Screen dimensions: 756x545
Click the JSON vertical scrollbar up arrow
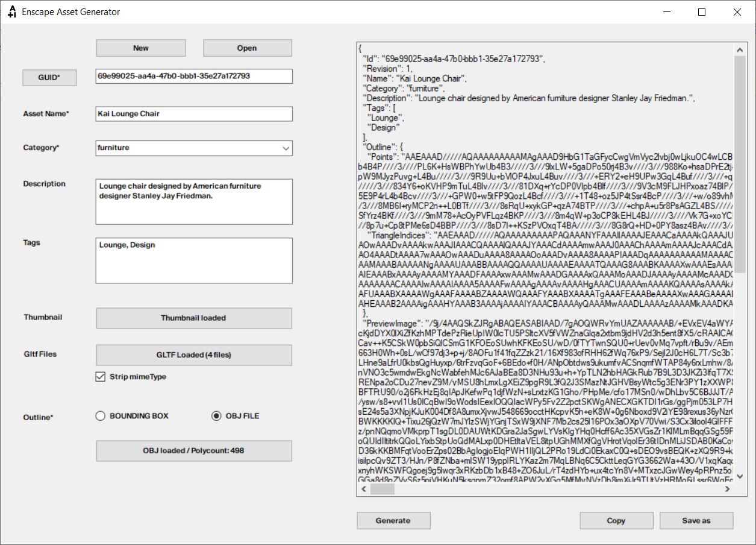tap(739, 49)
